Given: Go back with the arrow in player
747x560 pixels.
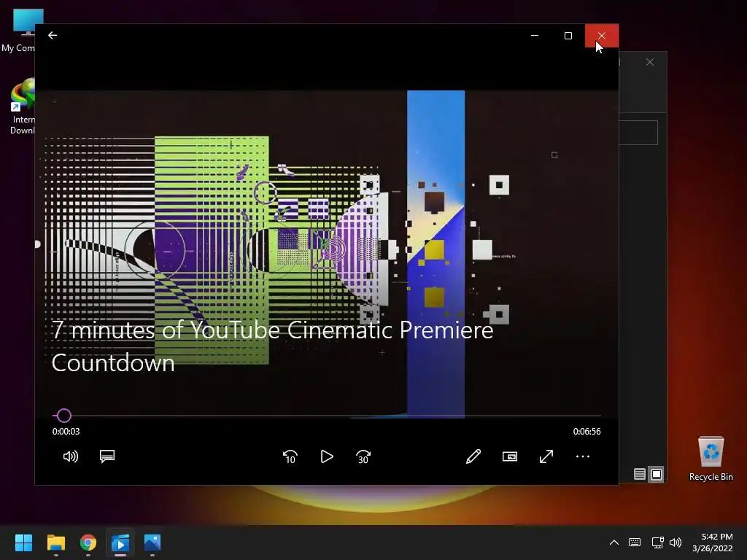Looking at the screenshot, I should pyautogui.click(x=53, y=35).
